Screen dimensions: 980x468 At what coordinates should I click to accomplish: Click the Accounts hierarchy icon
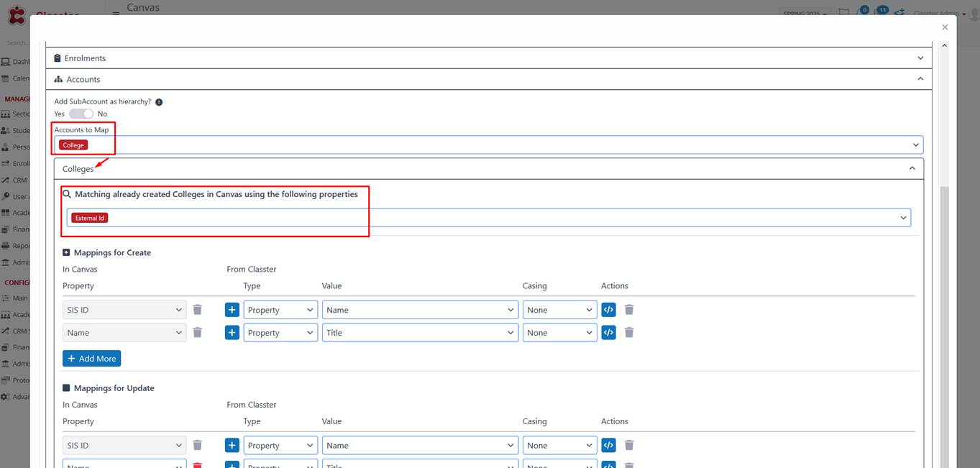58,79
